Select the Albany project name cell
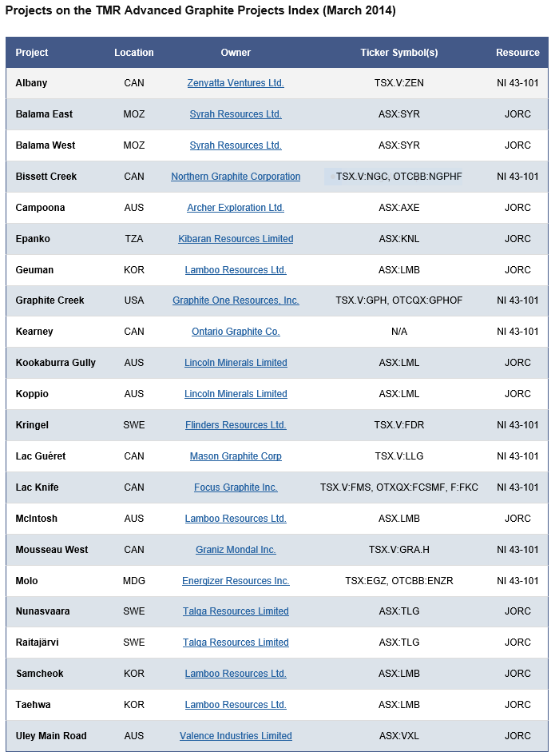 tap(31, 83)
